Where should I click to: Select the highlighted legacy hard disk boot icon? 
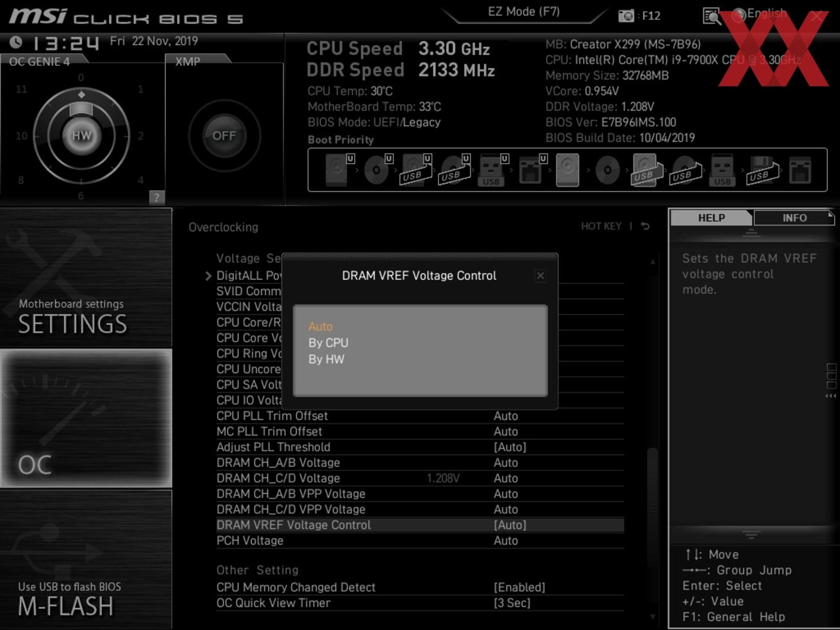coord(568,170)
